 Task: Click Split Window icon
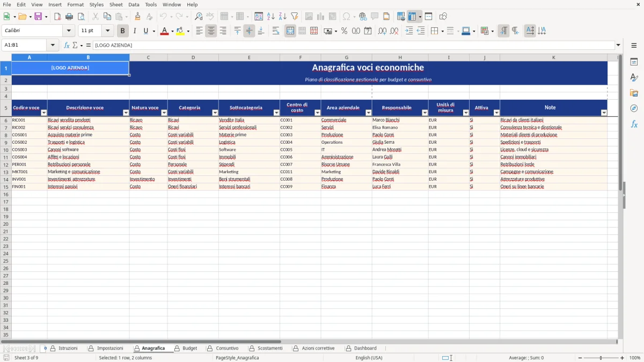(428, 17)
